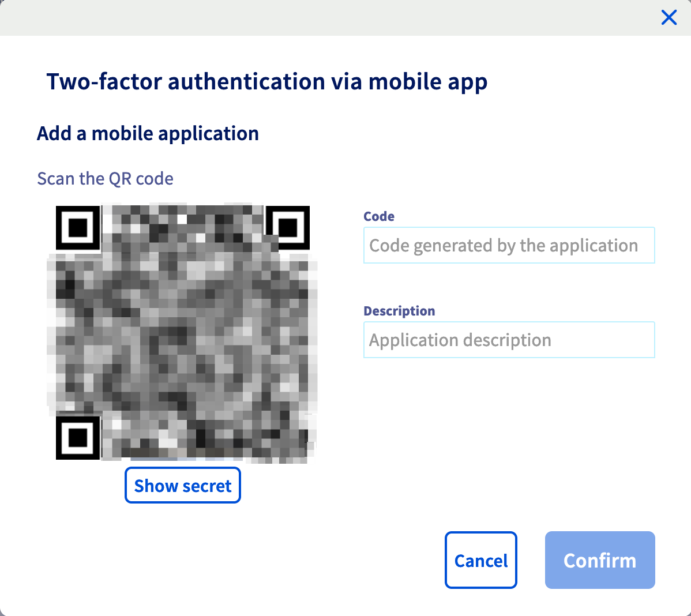Click the Description field label
The height and width of the screenshot is (616, 691).
399,310
